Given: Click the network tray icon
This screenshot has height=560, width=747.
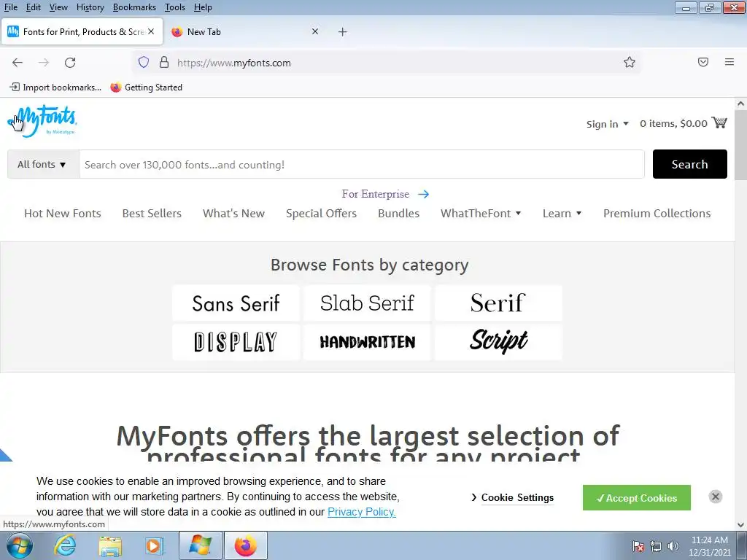Looking at the screenshot, I should coord(656,546).
